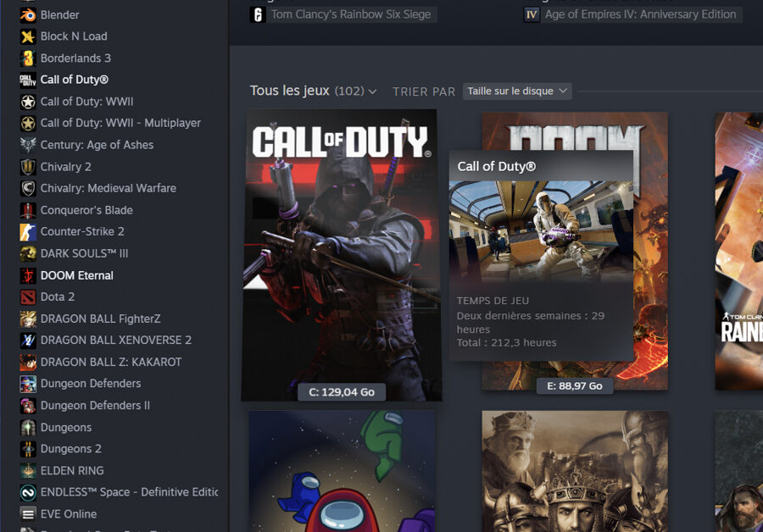This screenshot has width=763, height=532.
Task: Open the Call of Duty cover art tile
Action: [342, 255]
